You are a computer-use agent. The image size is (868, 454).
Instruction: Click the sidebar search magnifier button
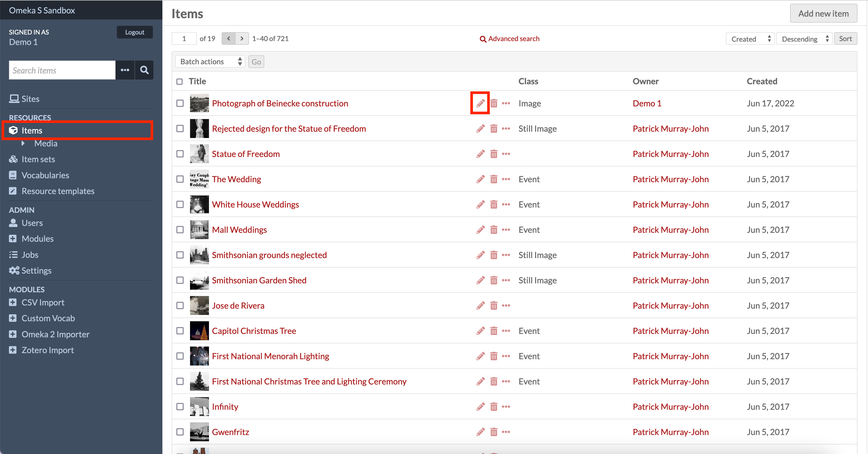pos(144,70)
